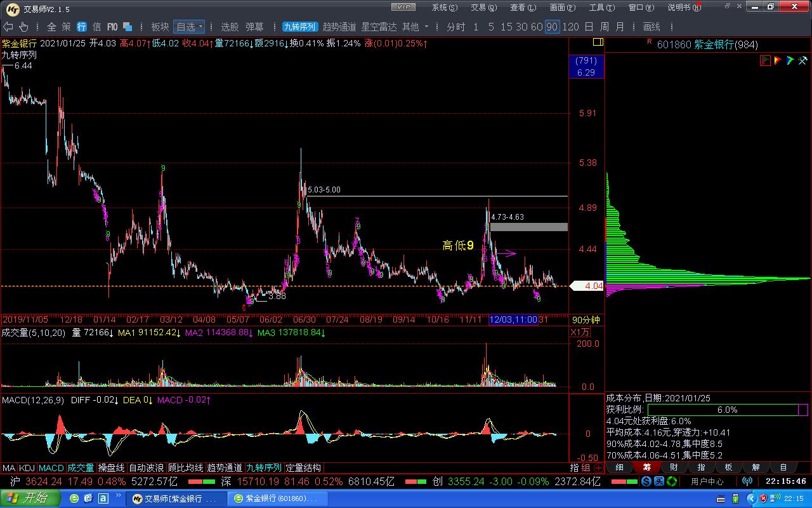Switch to 月 monthly chart period
This screenshot has width=812, height=508.
click(x=619, y=27)
